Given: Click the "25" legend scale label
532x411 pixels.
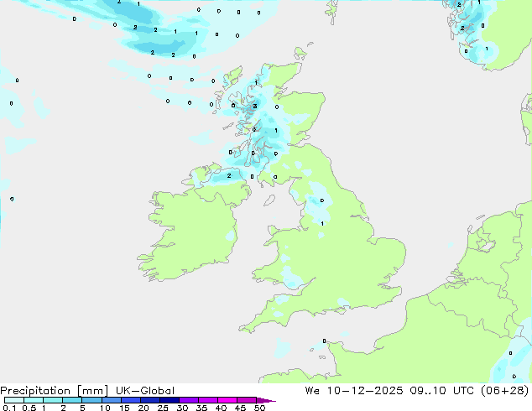Looking at the screenshot, I should (x=163, y=408).
